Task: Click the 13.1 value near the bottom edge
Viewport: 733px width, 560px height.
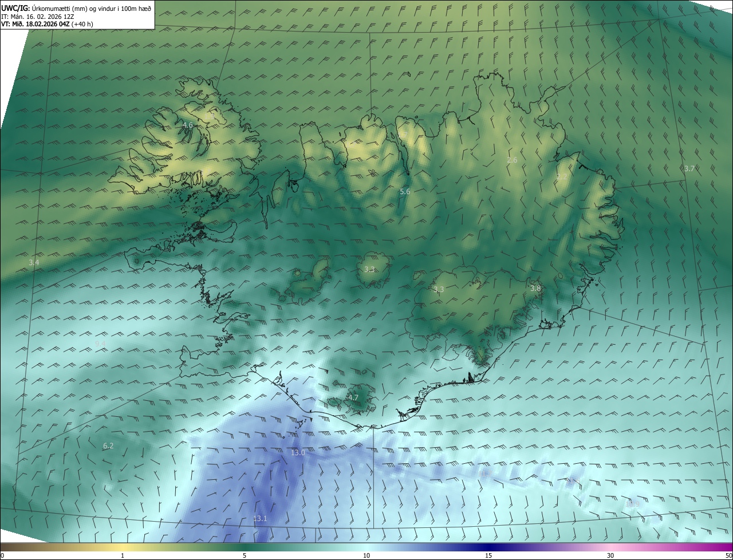Action: (x=260, y=519)
